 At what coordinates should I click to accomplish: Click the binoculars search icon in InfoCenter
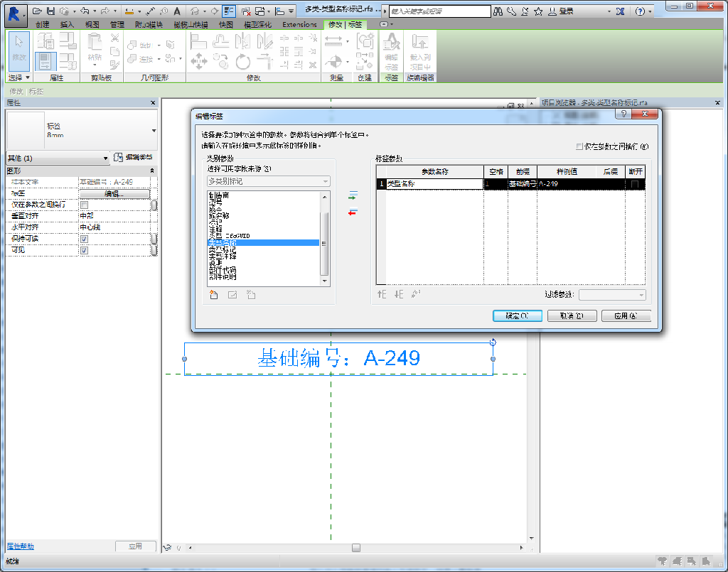498,11
